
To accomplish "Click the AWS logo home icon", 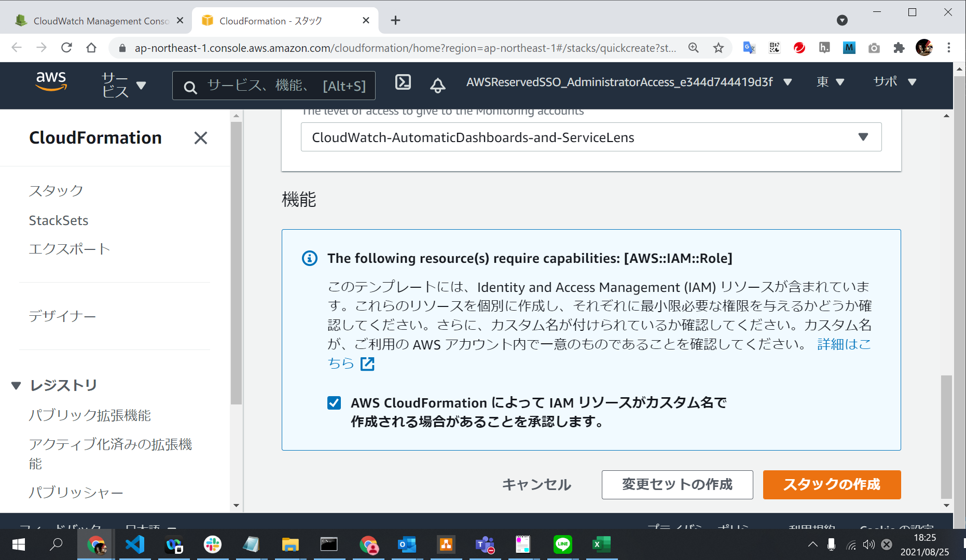I will [51, 82].
